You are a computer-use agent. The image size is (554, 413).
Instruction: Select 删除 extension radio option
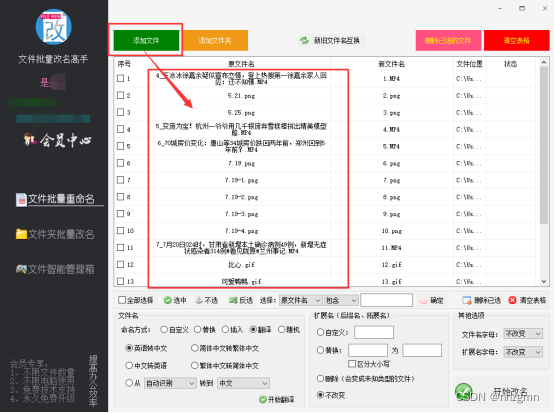(x=320, y=378)
